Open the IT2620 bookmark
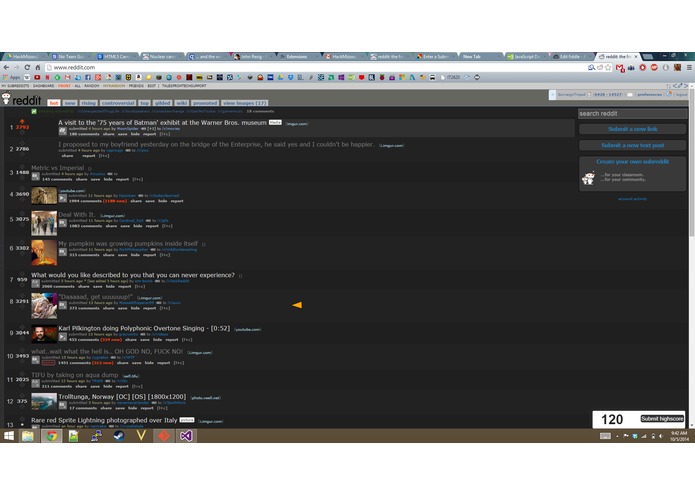Image resolution: width=695 pixels, height=494 pixels. tap(450, 78)
